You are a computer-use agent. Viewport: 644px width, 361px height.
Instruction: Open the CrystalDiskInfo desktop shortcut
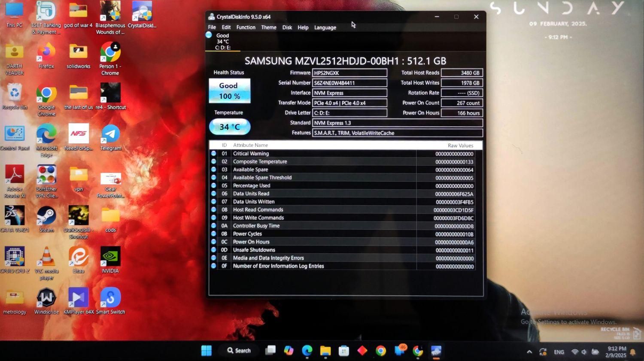point(142,15)
